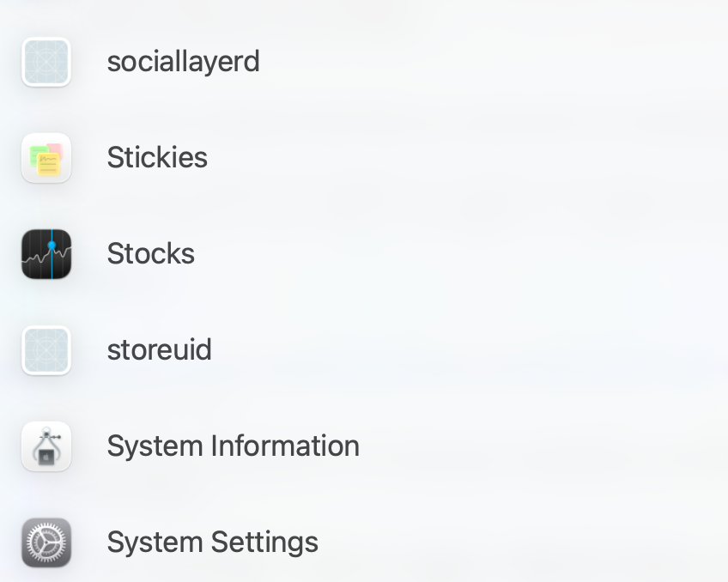Click the System Information measuring tool icon
This screenshot has height=582, width=728.
[46, 446]
